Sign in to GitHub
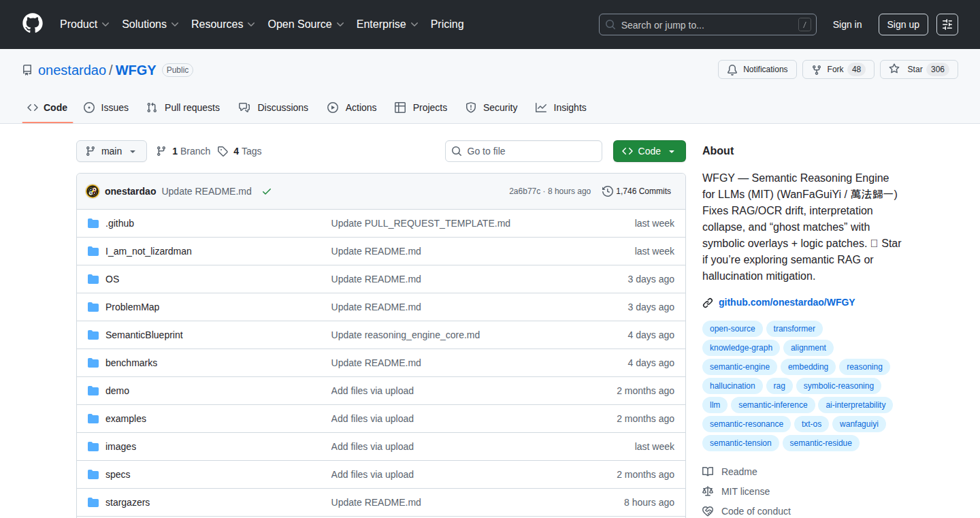Screen dimensions: 980x518 pos(847,25)
